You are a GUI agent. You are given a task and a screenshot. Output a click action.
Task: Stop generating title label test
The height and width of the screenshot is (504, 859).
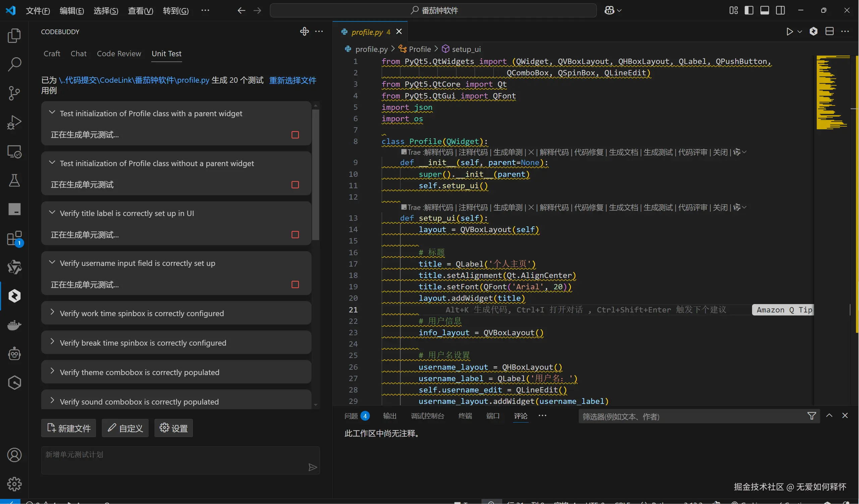pyautogui.click(x=295, y=235)
